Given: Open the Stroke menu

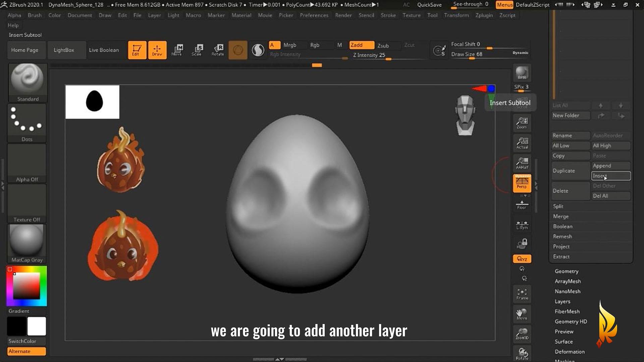Looking at the screenshot, I should 388,15.
